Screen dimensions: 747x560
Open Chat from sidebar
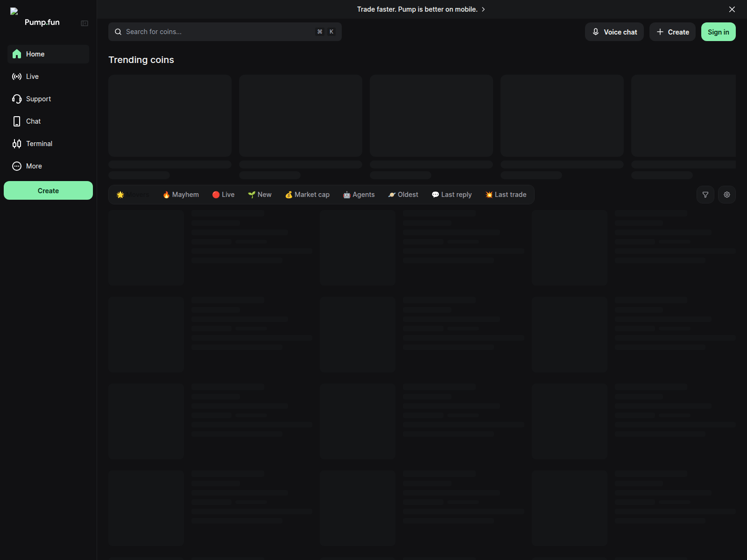tap(33, 121)
